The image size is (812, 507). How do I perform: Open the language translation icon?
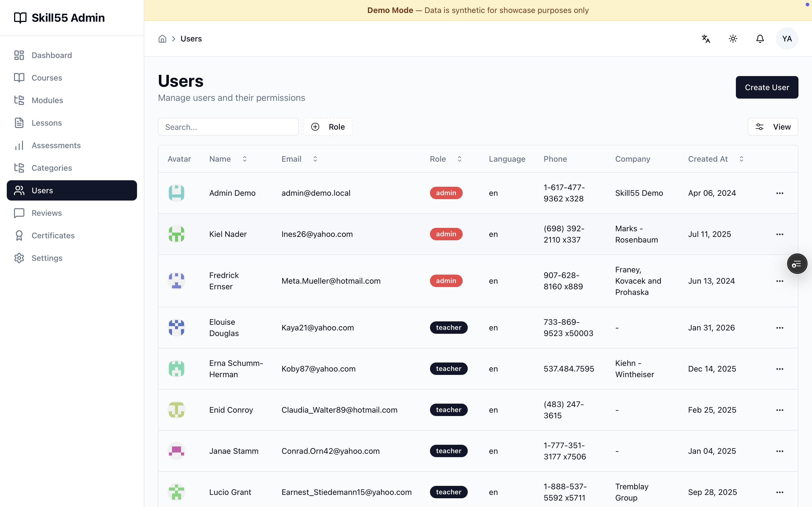pyautogui.click(x=706, y=39)
